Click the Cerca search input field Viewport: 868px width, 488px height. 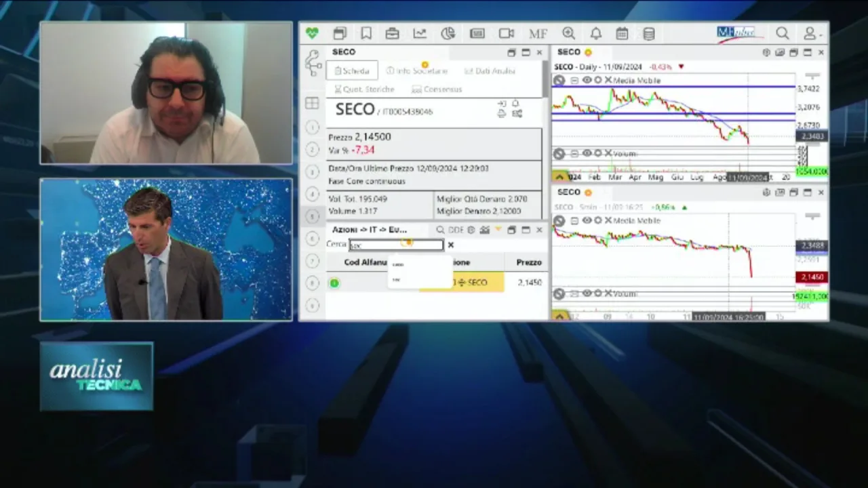pyautogui.click(x=396, y=245)
